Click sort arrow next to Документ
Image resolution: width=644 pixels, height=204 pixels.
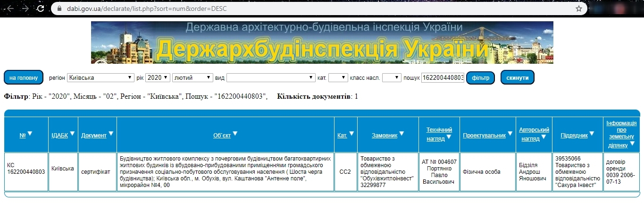[111, 134]
